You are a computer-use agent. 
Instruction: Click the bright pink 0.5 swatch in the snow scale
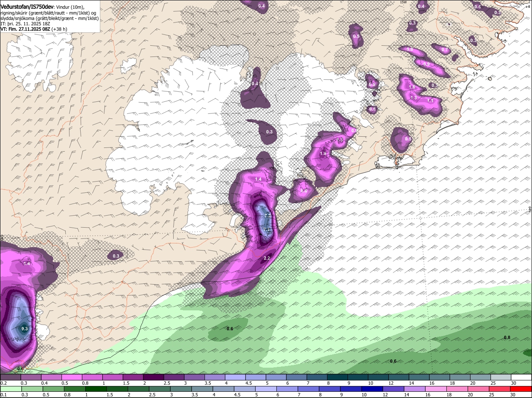[x=71, y=377]
